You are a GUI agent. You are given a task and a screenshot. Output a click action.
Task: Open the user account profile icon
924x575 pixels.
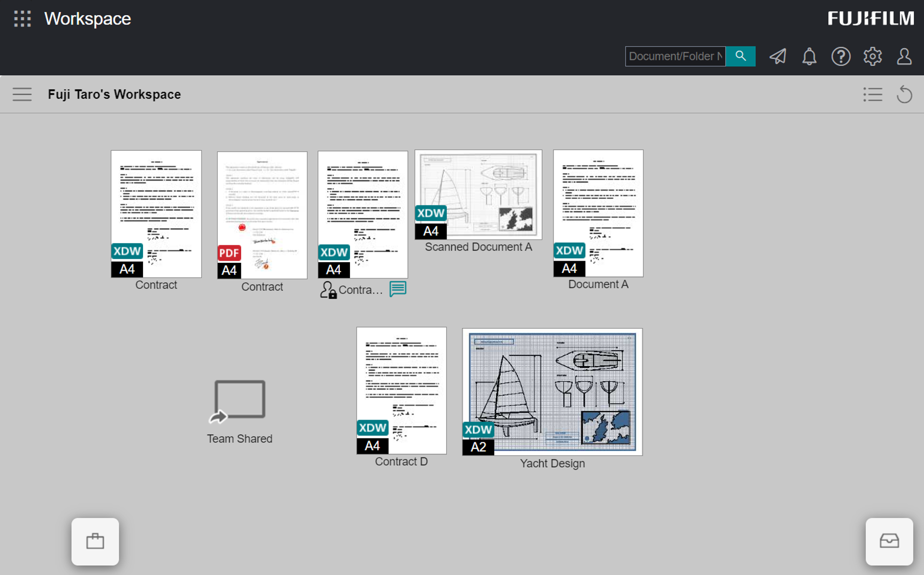point(904,56)
